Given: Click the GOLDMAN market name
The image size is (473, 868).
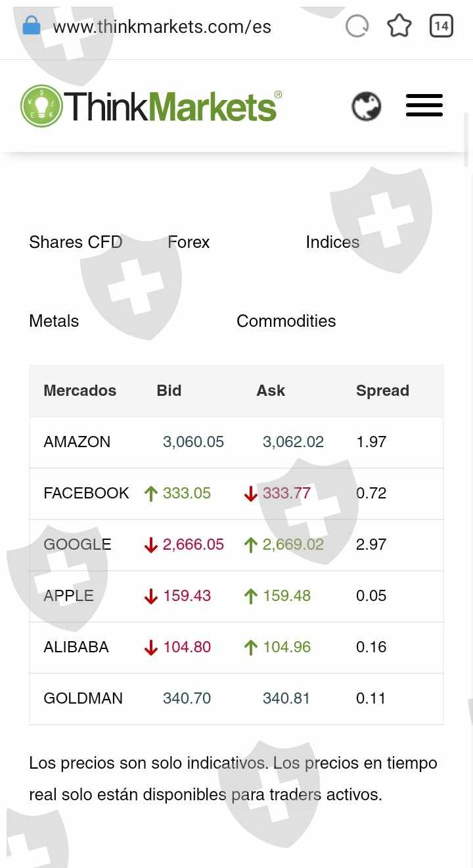Looking at the screenshot, I should pos(83,698).
